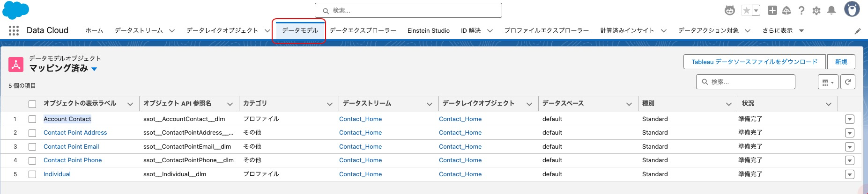The height and width of the screenshot is (194, 868).
Task: Open Global Actions plus icon
Action: [x=772, y=10]
